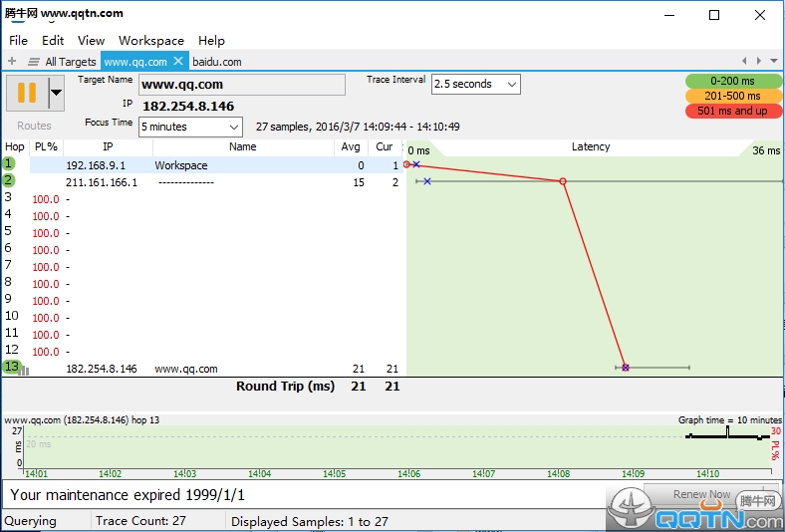Click the blue X marker on hop 2
This screenshot has width=785, height=532.
point(427,181)
